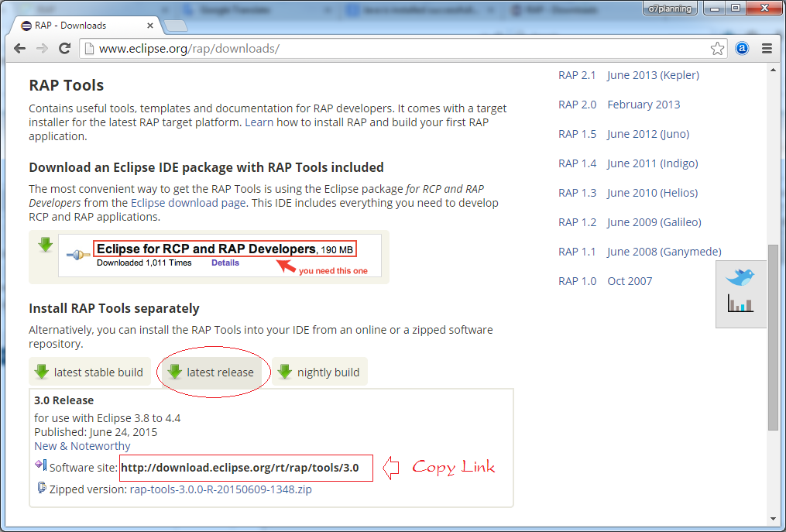Click the RAP Tools heading
The height and width of the screenshot is (532, 786).
point(66,85)
